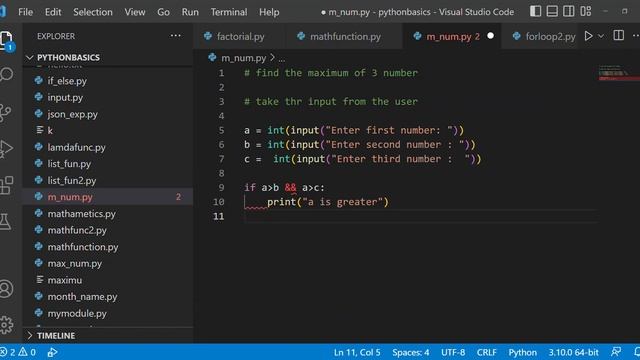Open the Terminal menu
The width and height of the screenshot is (640, 360).
pos(229,12)
